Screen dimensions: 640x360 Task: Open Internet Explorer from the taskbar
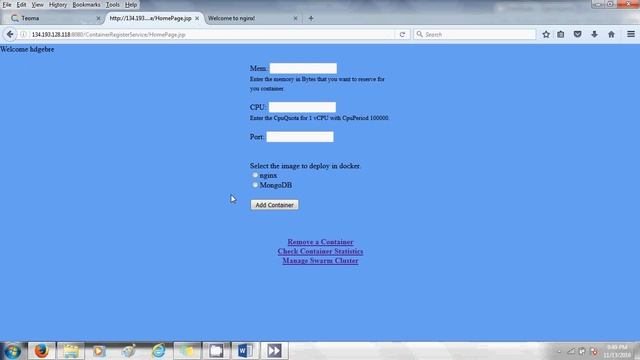pyautogui.click(x=158, y=351)
